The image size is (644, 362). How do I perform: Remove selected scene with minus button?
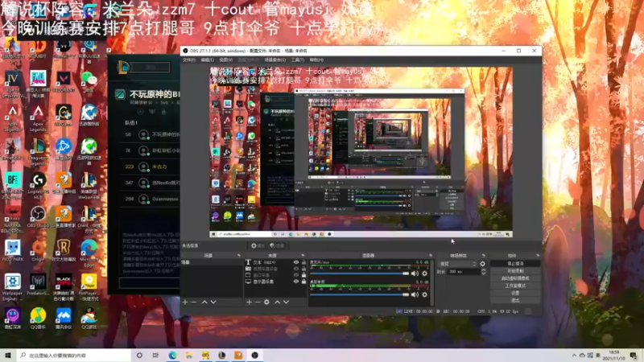point(194,302)
